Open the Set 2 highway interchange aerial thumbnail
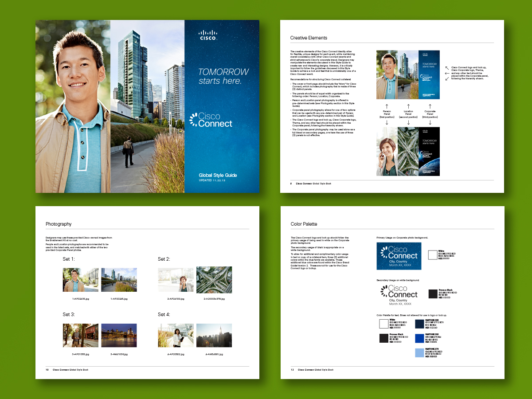The image size is (532, 399). click(214, 280)
